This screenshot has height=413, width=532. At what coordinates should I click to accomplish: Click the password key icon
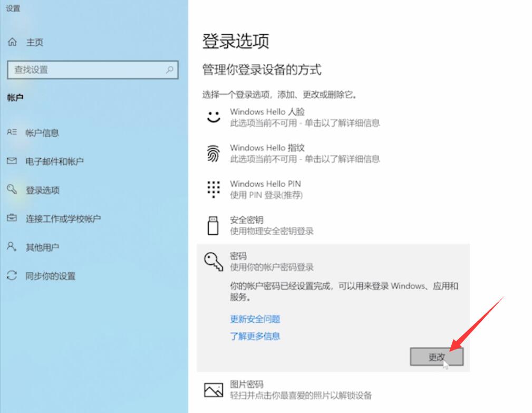point(214,261)
